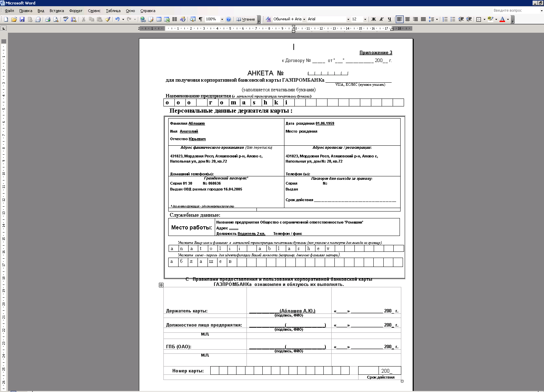Image resolution: width=544 pixels, height=392 pixels.
Task: Open the Правка menu
Action: pyautogui.click(x=26, y=11)
